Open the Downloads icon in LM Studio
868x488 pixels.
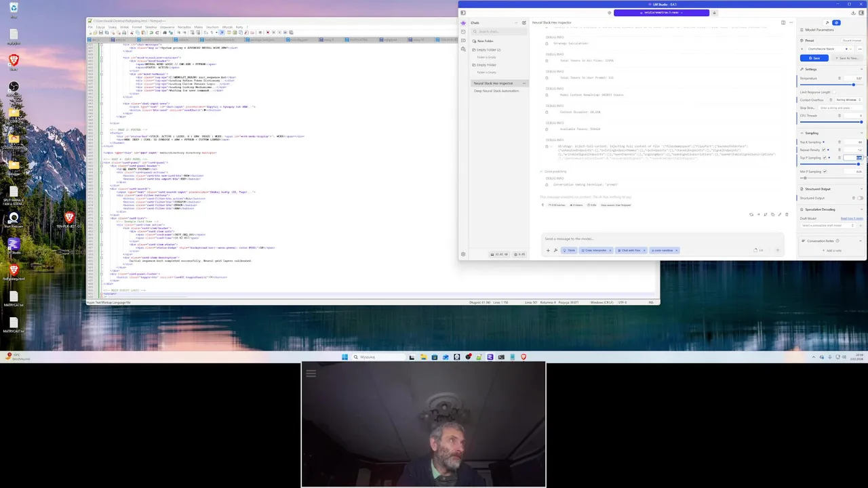(853, 13)
